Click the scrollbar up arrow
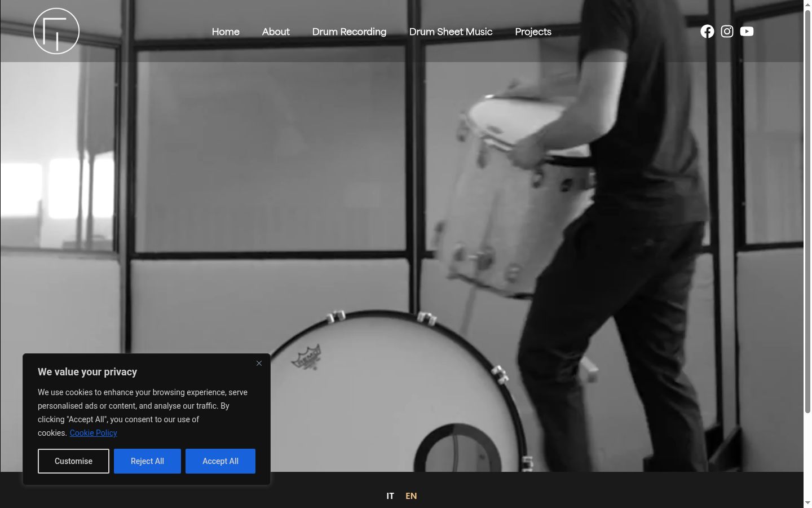 click(807, 5)
